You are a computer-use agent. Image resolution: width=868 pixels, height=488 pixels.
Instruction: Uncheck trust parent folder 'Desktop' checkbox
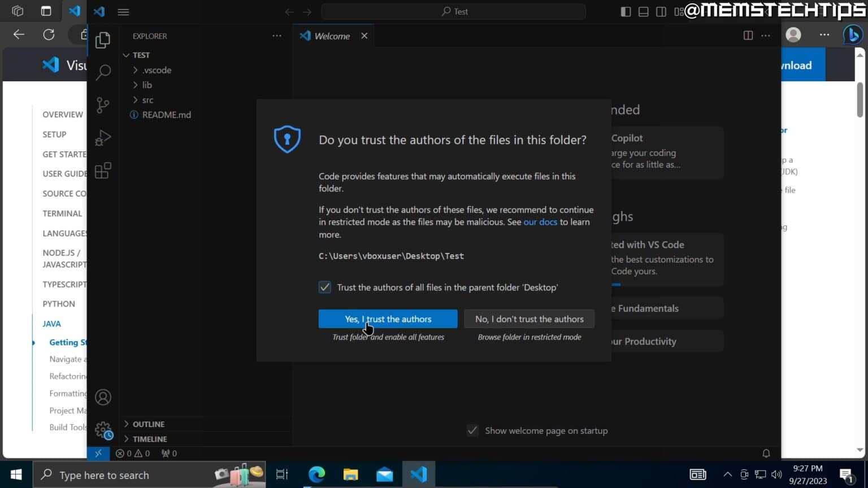pos(325,287)
